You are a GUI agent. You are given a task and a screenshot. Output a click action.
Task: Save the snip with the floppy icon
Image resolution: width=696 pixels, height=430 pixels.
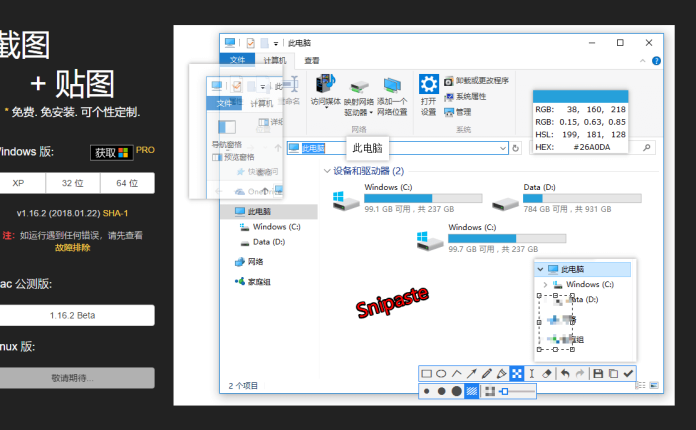(598, 374)
